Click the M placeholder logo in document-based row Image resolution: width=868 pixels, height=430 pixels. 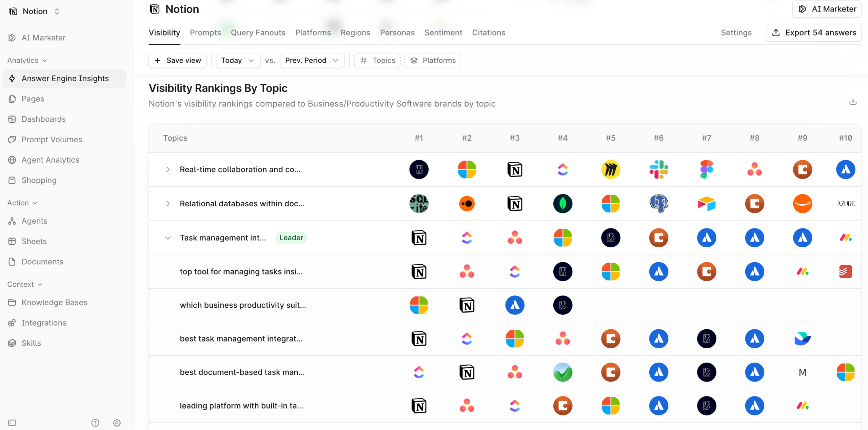[x=803, y=372]
